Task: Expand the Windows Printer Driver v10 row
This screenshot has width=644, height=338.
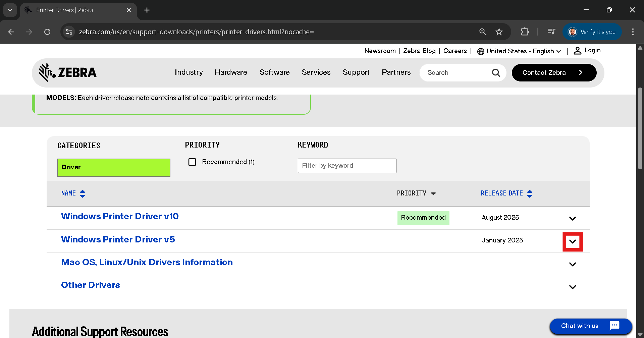Action: tap(572, 219)
